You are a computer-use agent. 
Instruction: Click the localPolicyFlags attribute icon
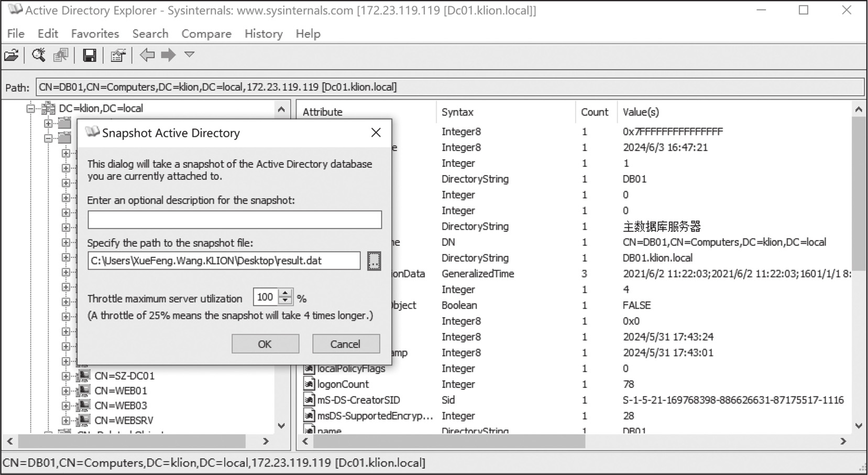[x=309, y=369]
